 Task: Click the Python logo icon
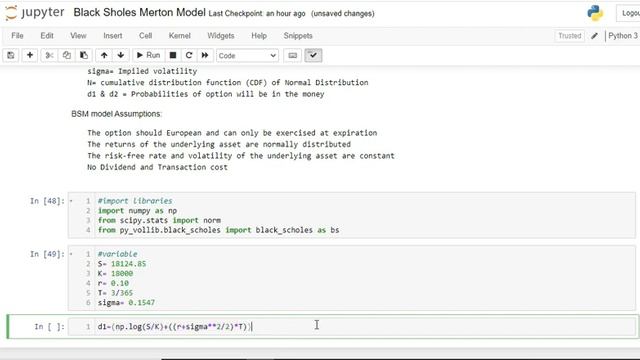(x=595, y=13)
